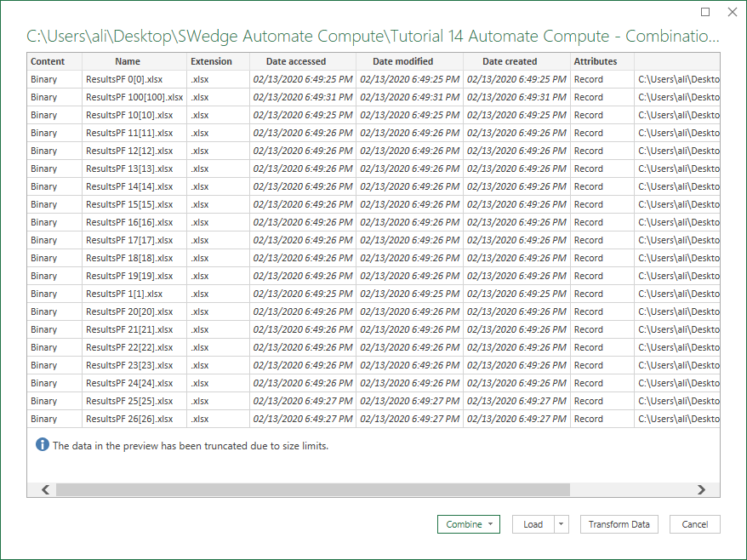Image resolution: width=747 pixels, height=560 pixels.
Task: Open the Combine dropdown button
Action: click(468, 524)
